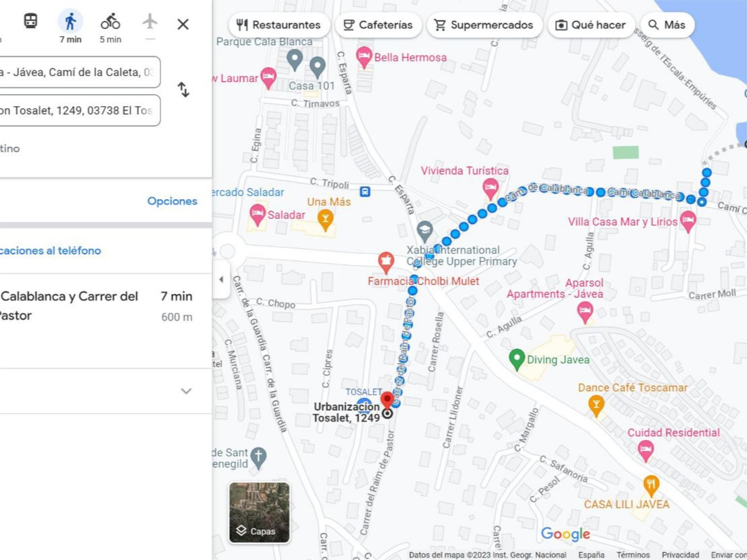The height and width of the screenshot is (560, 747).
Task: Expand route details chevron
Action: pos(186,391)
